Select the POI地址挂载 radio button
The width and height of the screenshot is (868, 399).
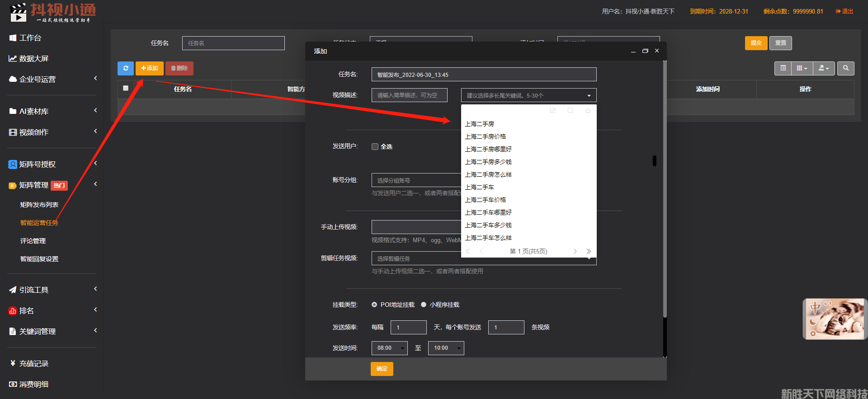[x=374, y=305]
